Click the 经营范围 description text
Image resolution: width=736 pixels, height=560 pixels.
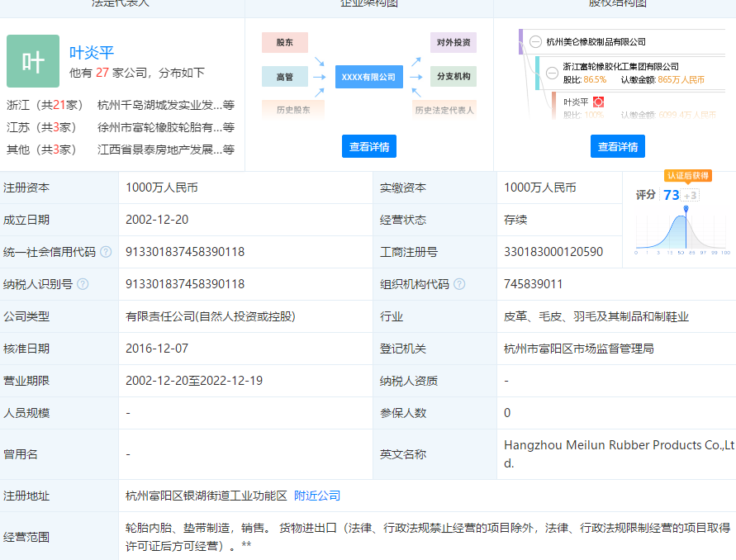click(x=428, y=537)
